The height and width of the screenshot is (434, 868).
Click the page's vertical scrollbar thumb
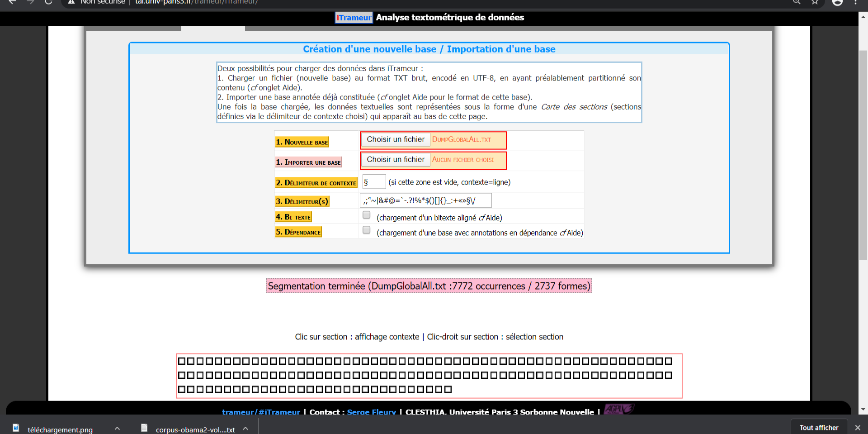point(863,155)
